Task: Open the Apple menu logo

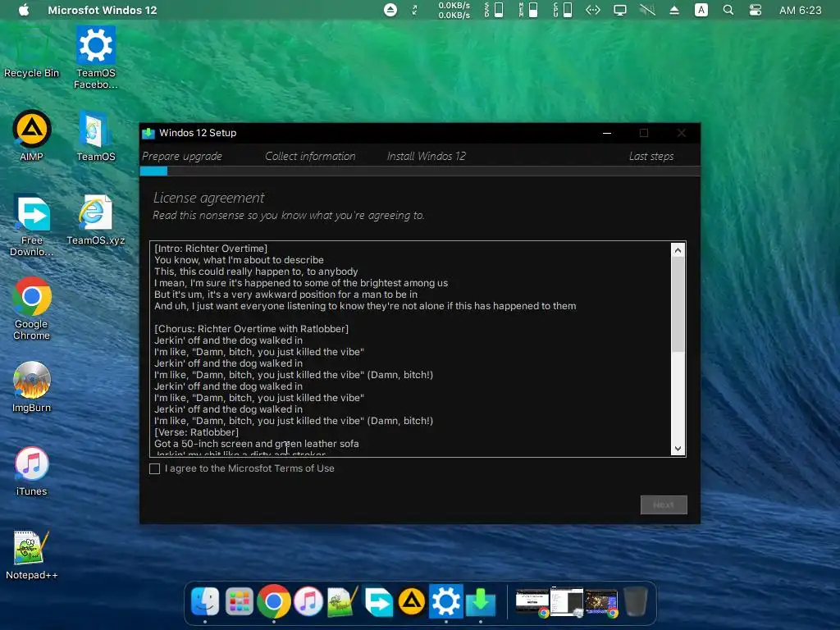Action: coord(24,10)
